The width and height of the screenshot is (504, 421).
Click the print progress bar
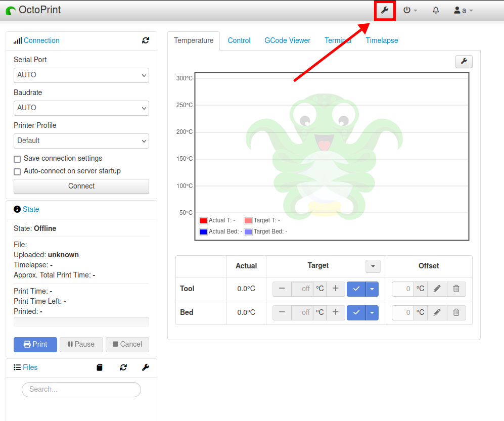point(81,322)
